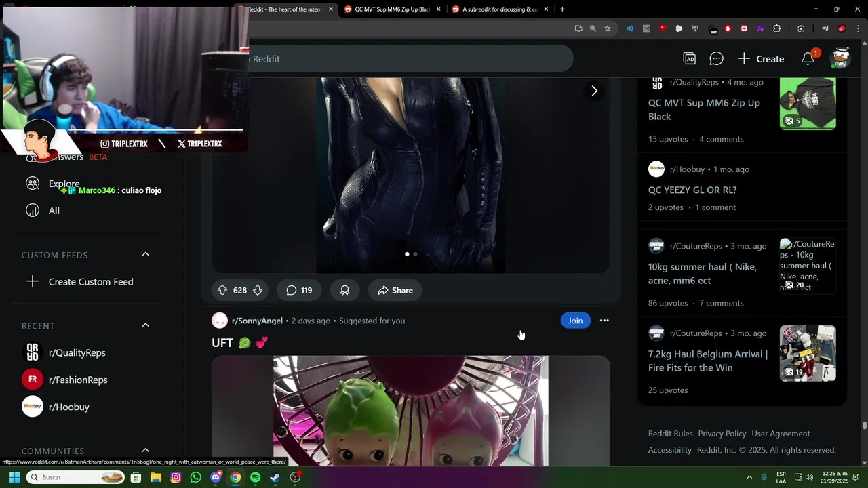Collapse the Custom Feeds section
The width and height of the screenshot is (868, 488).
145,254
